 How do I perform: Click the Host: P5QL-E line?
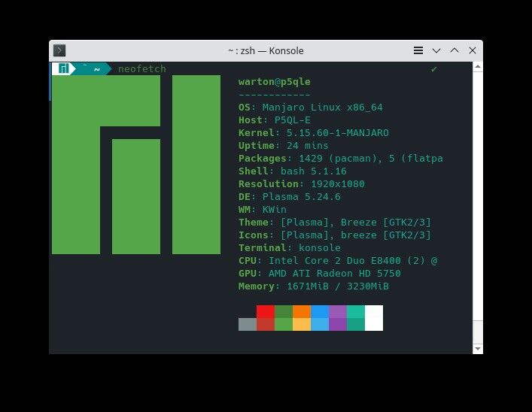pyautogui.click(x=274, y=120)
